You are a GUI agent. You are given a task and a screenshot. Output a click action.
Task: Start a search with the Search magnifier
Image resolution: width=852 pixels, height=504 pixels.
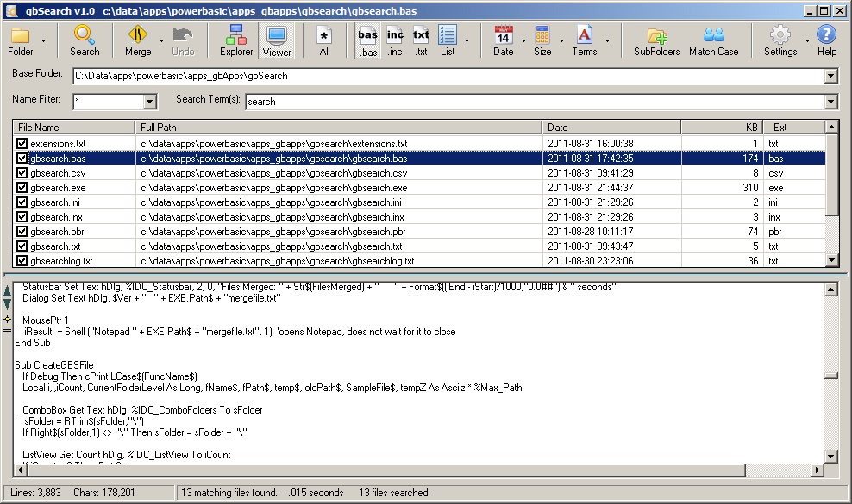(85, 35)
